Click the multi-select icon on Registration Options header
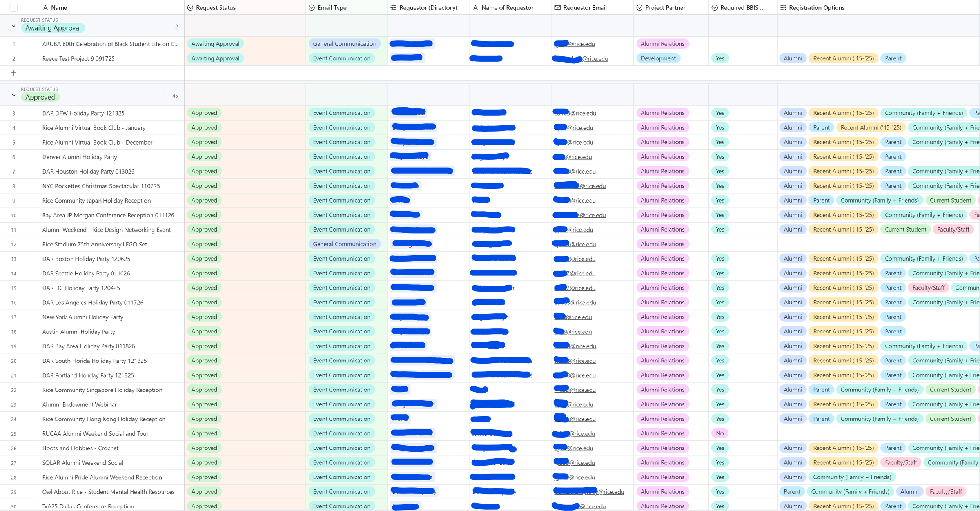 (x=783, y=7)
